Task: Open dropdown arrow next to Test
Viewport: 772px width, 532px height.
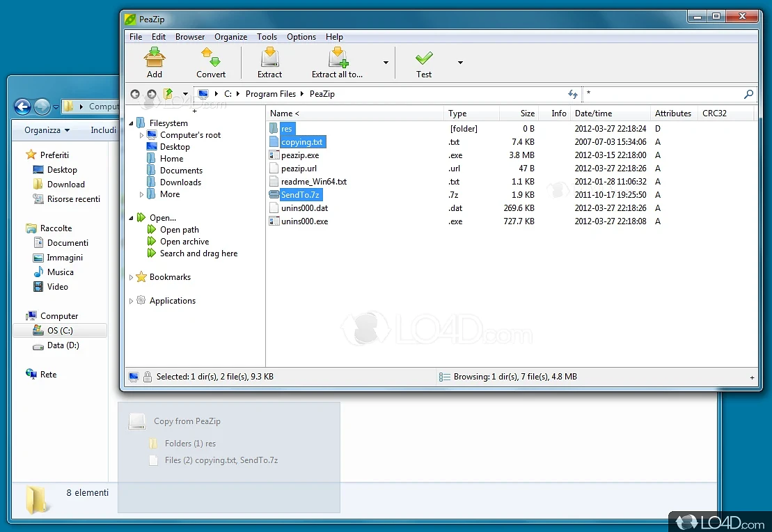Action: 460,63
